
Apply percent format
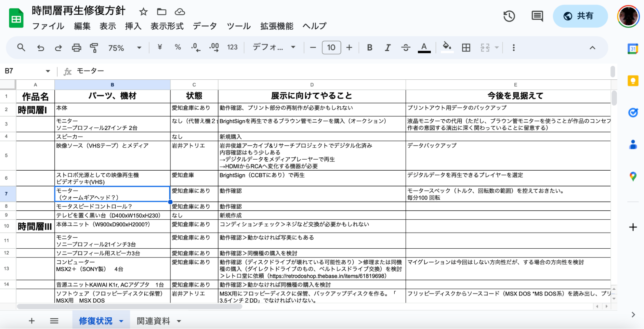click(x=178, y=48)
